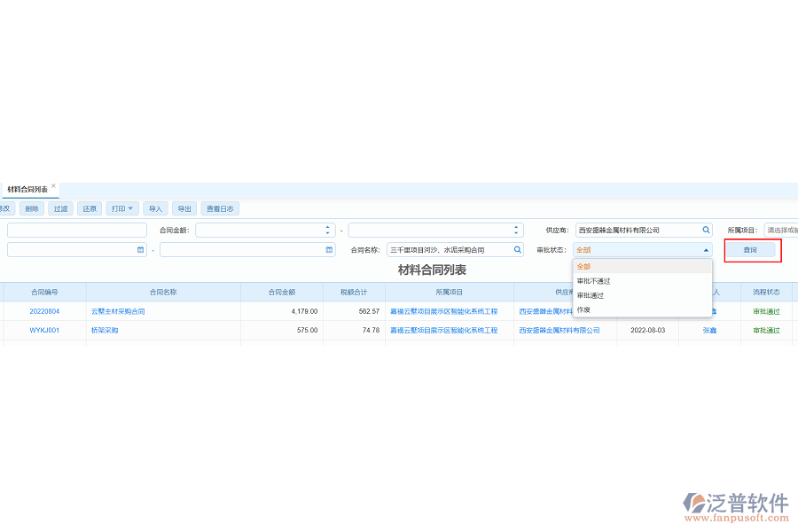
Task: Collapse the 审批状态 dropdown arrow
Action: click(x=706, y=250)
